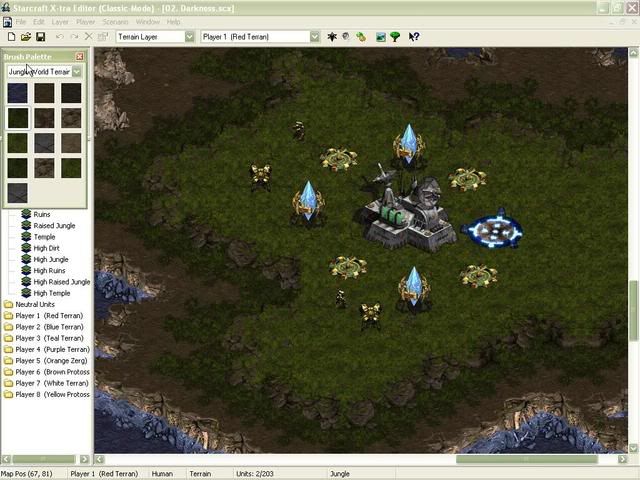Open the Terrain Layer dropdown
The image size is (640, 480).
[x=189, y=37]
